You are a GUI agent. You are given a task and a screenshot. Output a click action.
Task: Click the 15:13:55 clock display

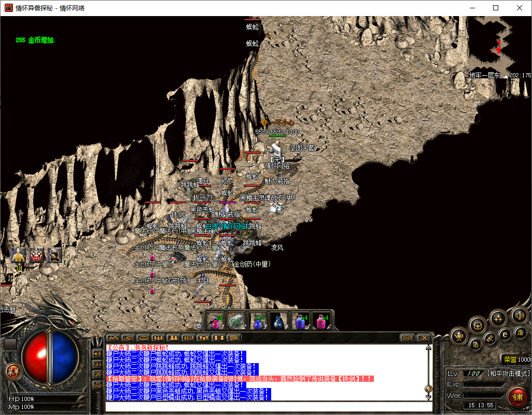pos(481,405)
